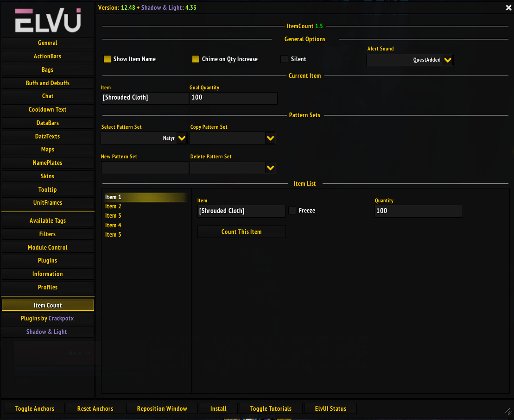This screenshot has width=514, height=420.
Task: Disable Chime on Qty Increase
Action: (196, 59)
